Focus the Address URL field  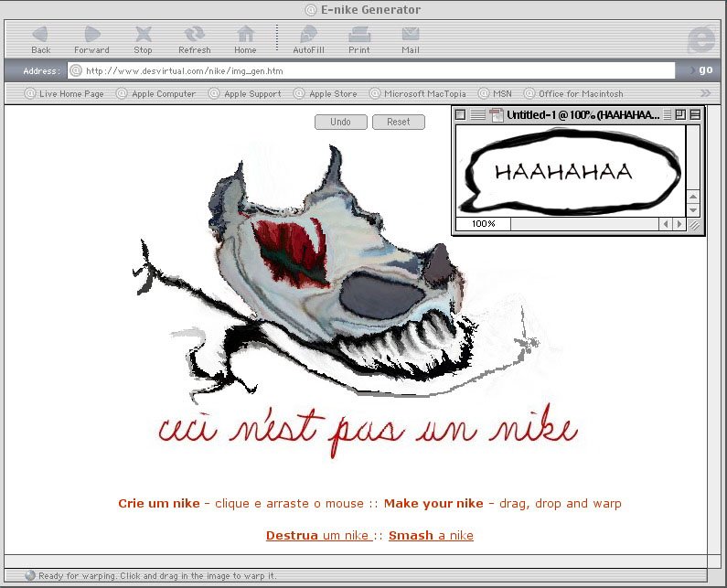[x=371, y=71]
